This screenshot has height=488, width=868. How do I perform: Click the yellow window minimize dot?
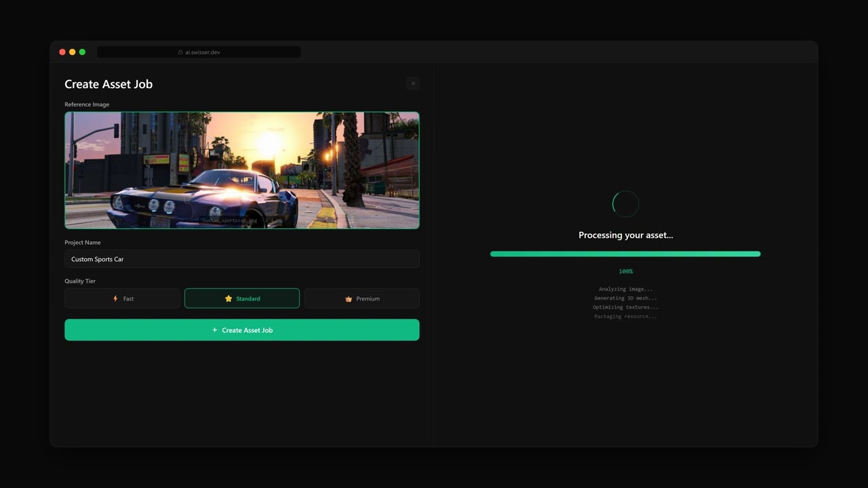click(x=73, y=52)
